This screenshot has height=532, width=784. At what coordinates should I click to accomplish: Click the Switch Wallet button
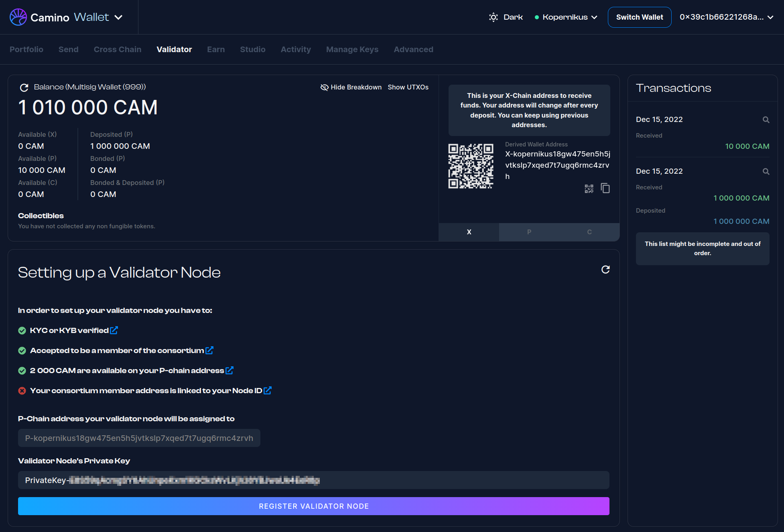639,17
